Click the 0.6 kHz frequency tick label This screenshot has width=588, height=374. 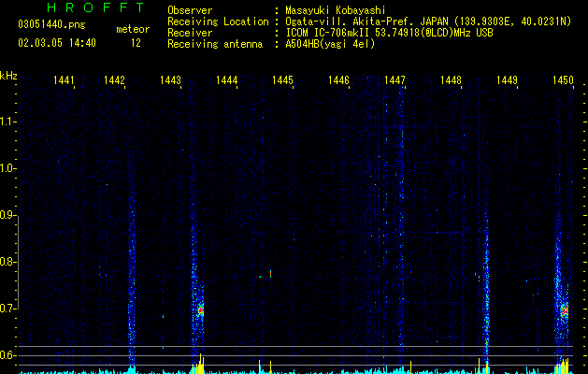[7, 355]
